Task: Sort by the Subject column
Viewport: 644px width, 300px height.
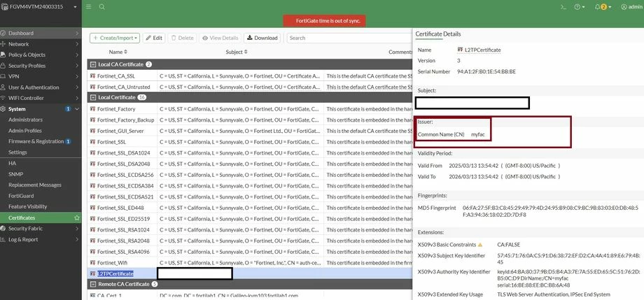Action: pyautogui.click(x=237, y=52)
